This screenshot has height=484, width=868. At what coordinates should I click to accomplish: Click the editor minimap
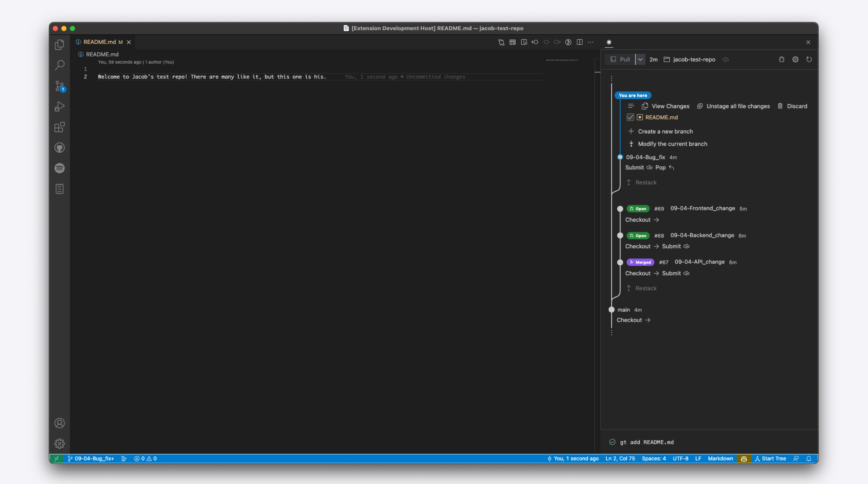[x=562, y=60]
